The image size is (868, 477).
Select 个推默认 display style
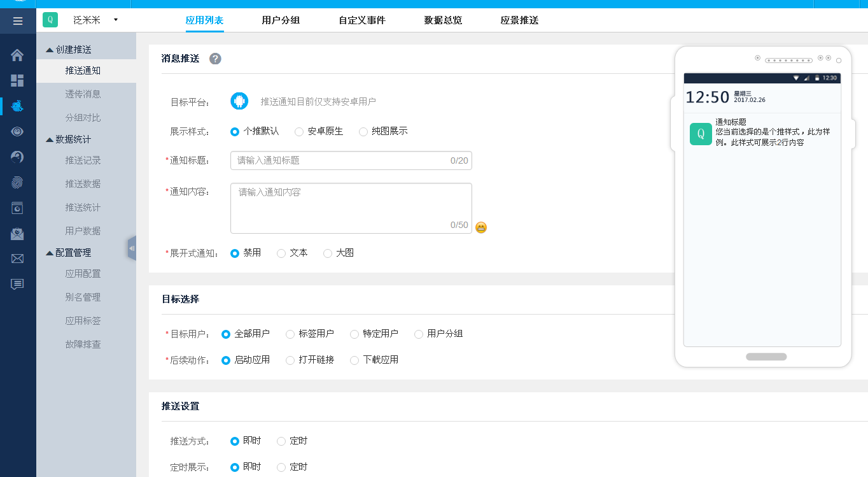tap(235, 132)
